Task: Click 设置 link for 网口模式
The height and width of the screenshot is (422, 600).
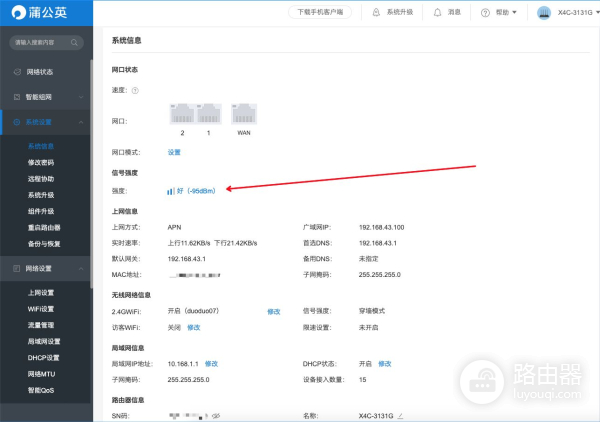Action: pyautogui.click(x=174, y=152)
